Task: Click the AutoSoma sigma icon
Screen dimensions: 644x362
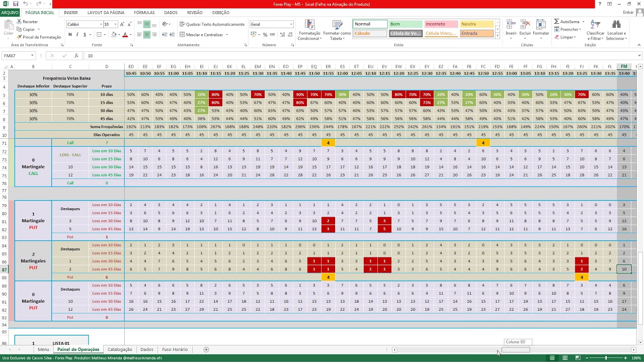Action: [x=557, y=22]
